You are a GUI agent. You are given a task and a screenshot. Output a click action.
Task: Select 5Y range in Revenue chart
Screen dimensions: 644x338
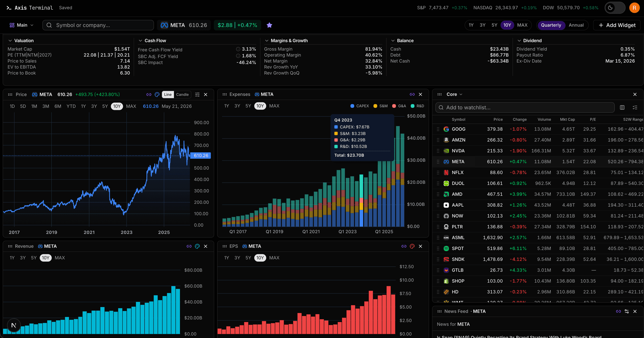coord(34,258)
